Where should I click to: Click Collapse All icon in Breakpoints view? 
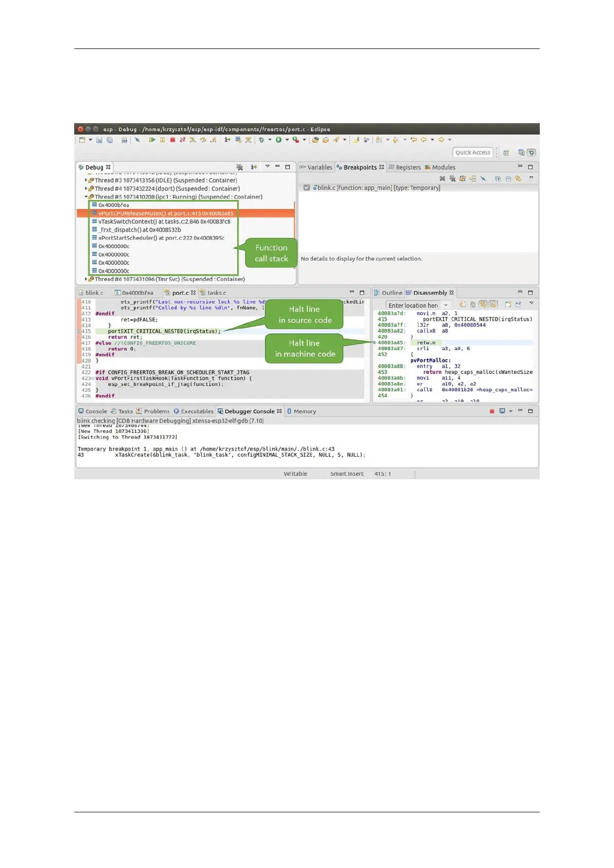[508, 179]
